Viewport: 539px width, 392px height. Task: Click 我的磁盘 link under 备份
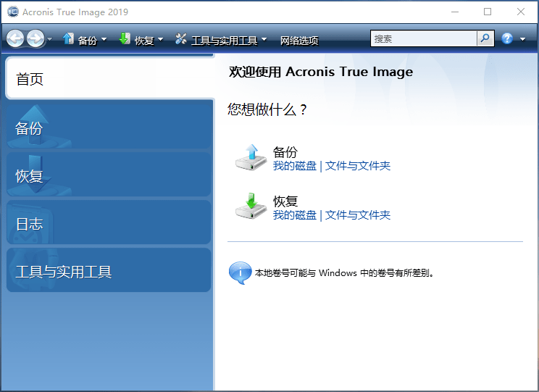tap(294, 166)
